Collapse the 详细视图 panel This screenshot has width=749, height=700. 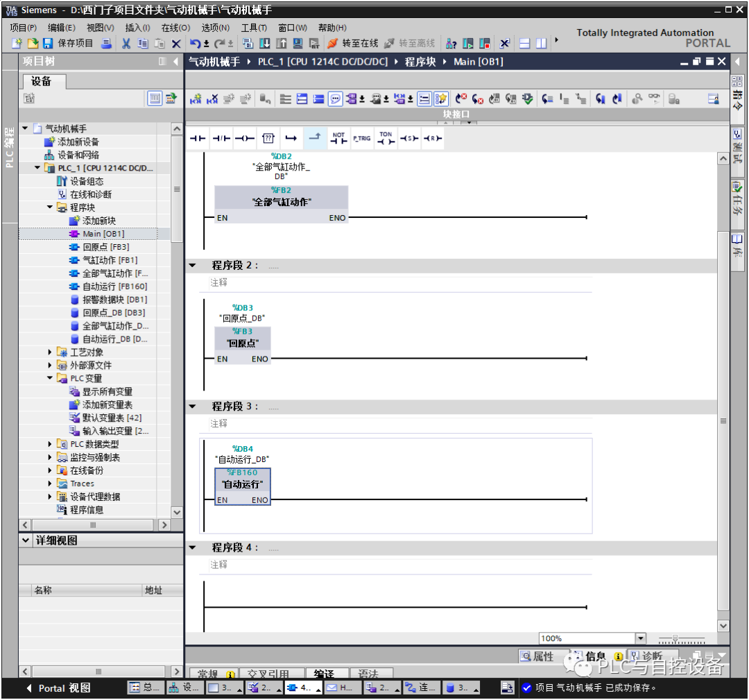pyautogui.click(x=26, y=540)
